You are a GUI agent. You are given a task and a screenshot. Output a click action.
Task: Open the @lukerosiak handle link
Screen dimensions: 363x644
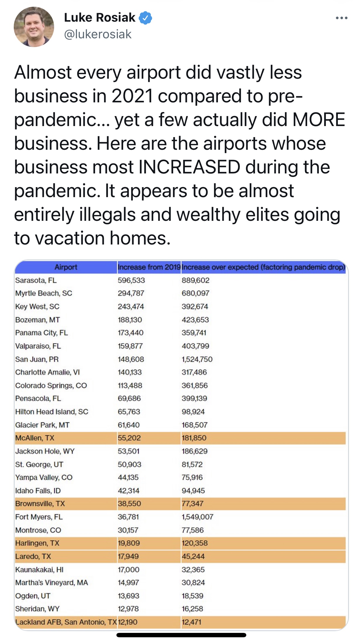pyautogui.click(x=98, y=34)
